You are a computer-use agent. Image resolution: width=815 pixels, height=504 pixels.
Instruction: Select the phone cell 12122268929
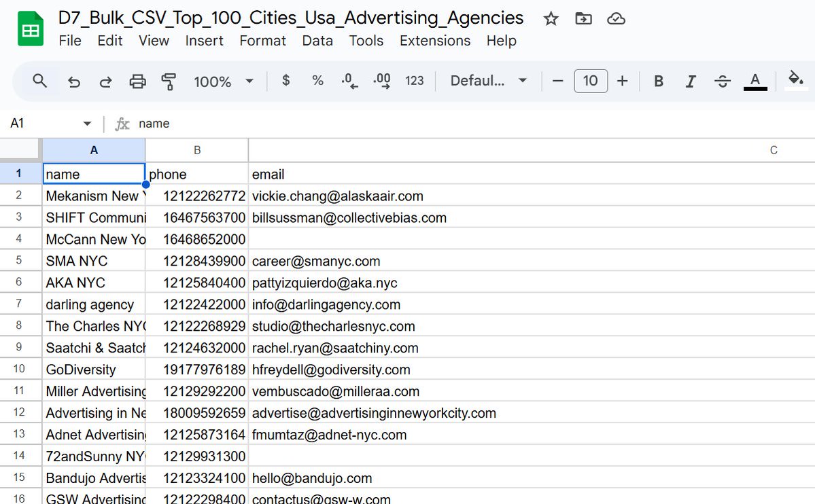[197, 326]
